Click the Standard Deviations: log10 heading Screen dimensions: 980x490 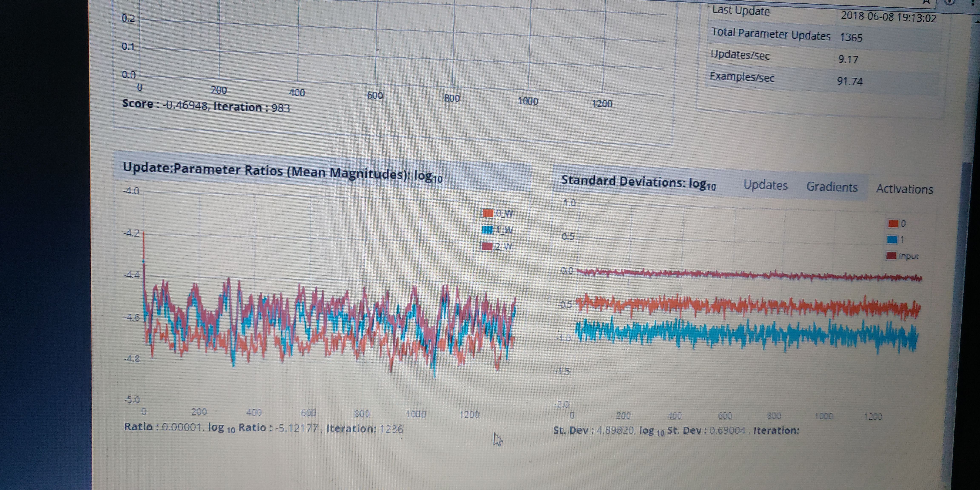[x=639, y=182]
